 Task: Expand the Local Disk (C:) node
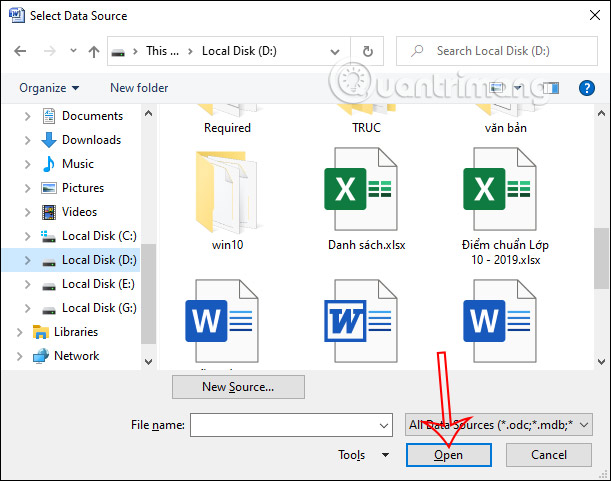(27, 236)
